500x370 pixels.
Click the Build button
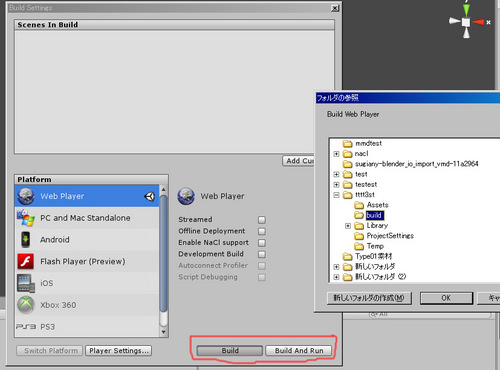pos(230,351)
